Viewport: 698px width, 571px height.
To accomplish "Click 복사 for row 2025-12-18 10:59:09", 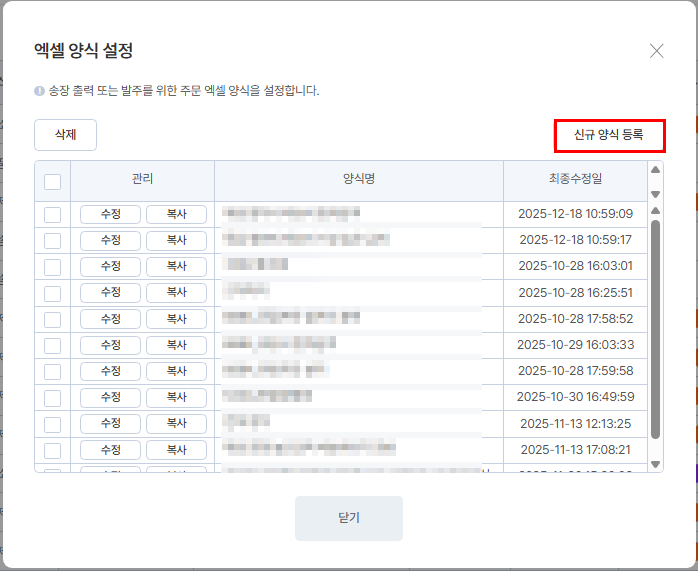I will pos(177,214).
